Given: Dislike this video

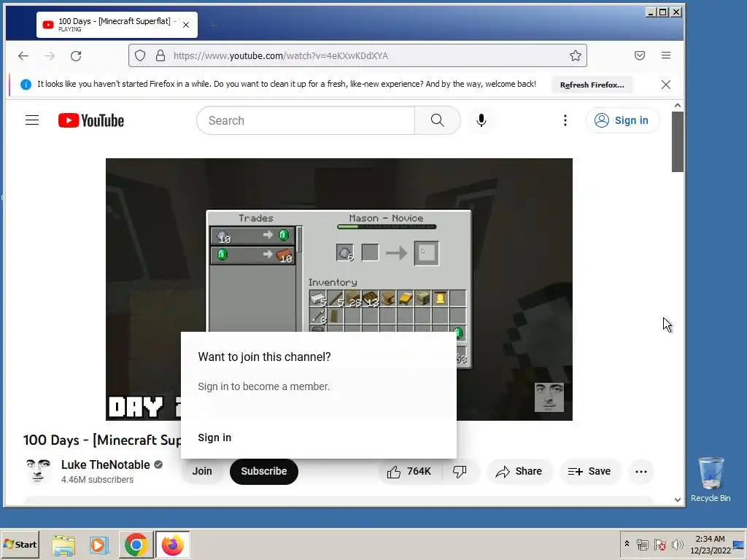Looking at the screenshot, I should pos(460,472).
